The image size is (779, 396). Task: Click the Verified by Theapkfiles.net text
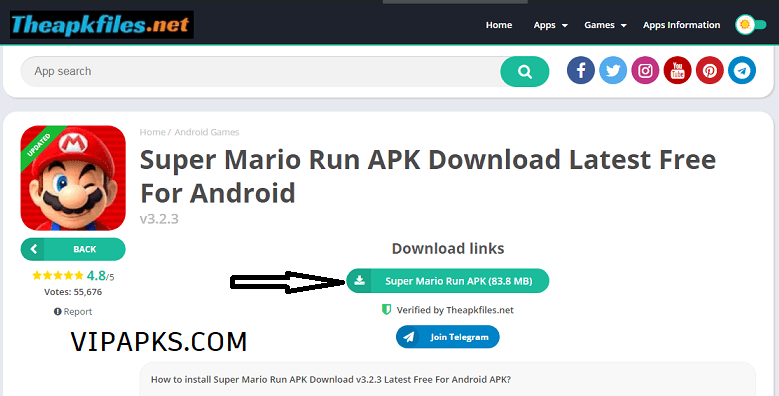[455, 310]
